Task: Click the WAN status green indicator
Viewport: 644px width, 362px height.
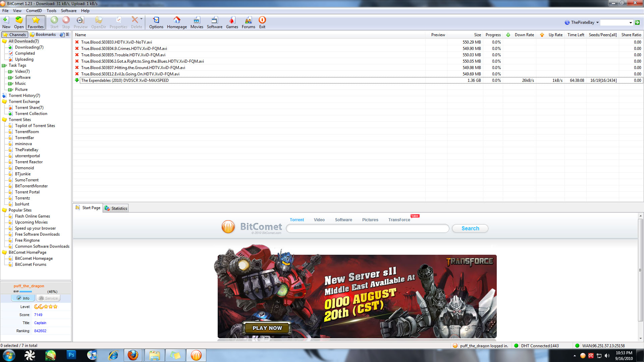Action: point(577,346)
